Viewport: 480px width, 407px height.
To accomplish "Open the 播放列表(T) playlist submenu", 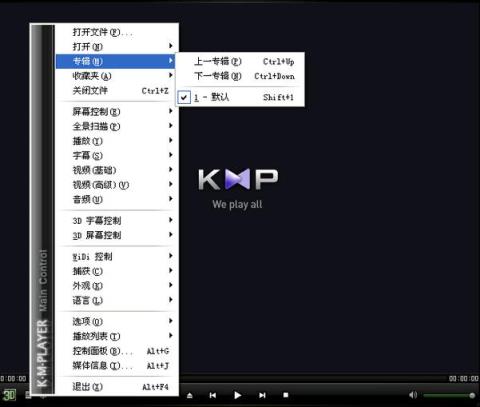I will pos(116,336).
